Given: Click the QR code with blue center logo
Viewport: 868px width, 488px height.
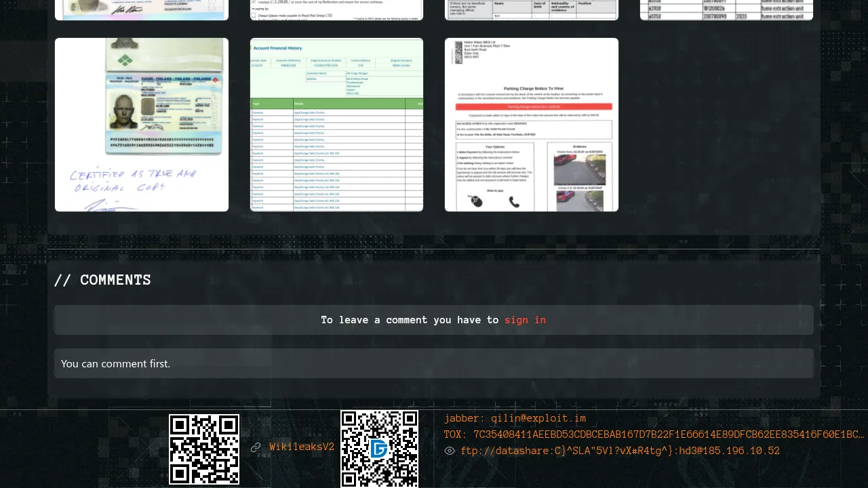Looking at the screenshot, I should [379, 449].
